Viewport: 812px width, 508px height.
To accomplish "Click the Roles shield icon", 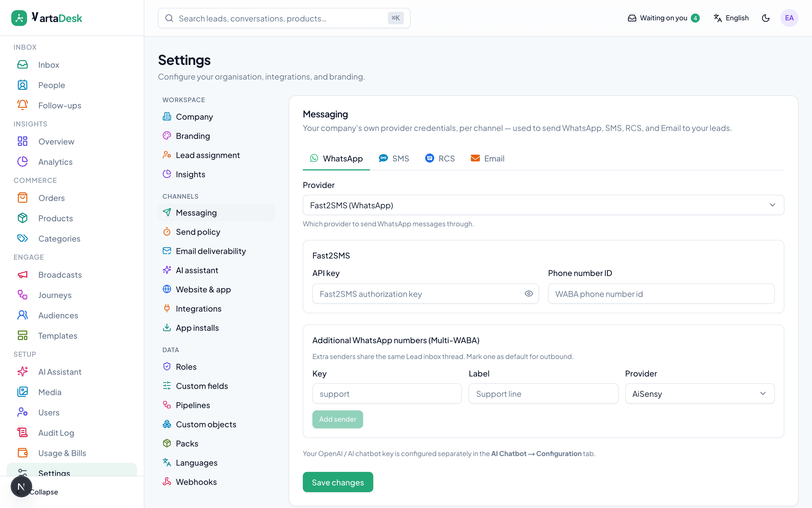I will pyautogui.click(x=167, y=366).
